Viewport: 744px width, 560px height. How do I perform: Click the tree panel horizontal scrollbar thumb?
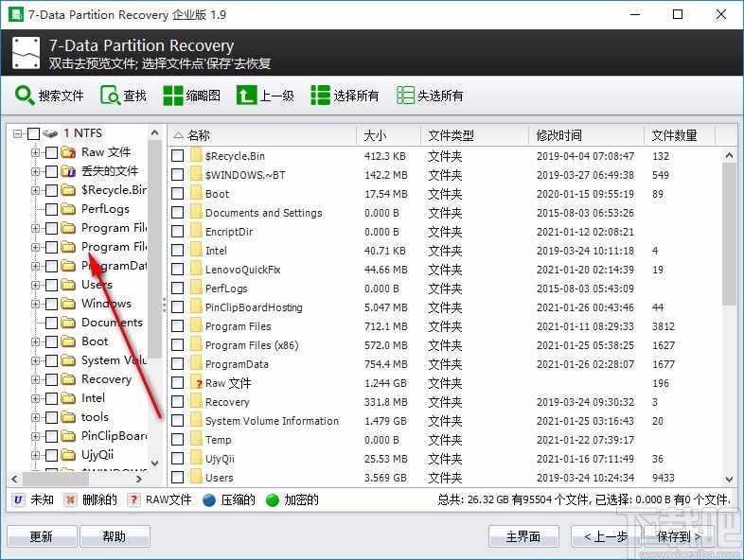[54, 479]
